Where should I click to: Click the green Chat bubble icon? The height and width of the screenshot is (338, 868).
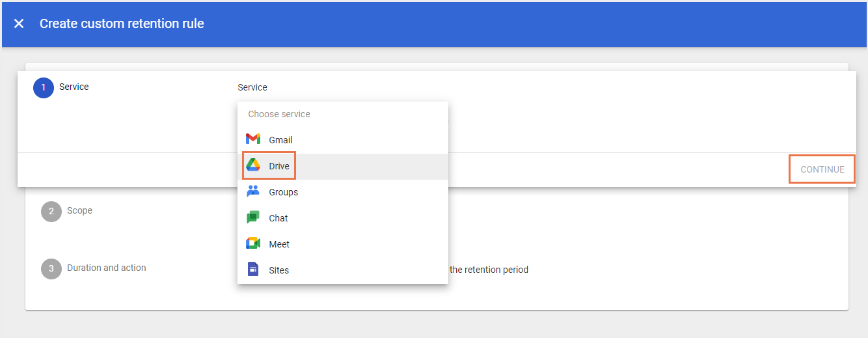[x=253, y=218]
